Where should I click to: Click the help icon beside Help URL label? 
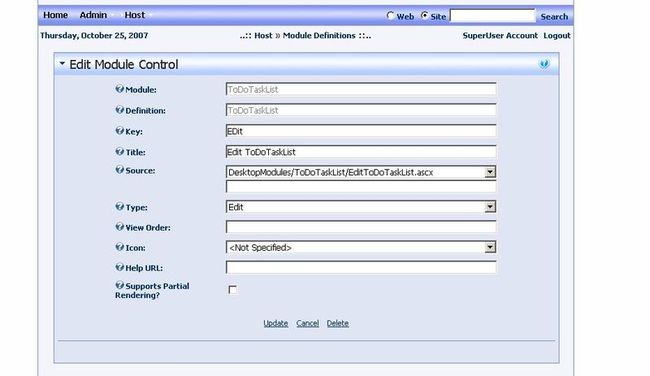(x=119, y=267)
